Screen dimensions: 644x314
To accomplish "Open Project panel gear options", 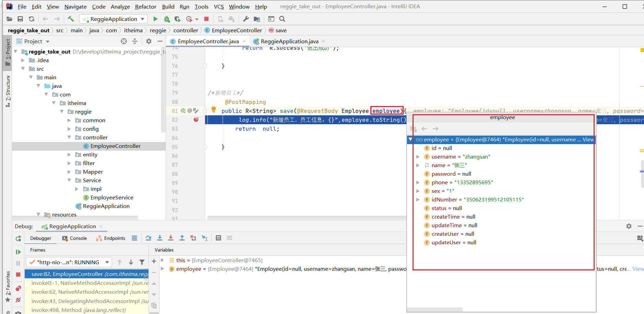I will tap(149, 41).
